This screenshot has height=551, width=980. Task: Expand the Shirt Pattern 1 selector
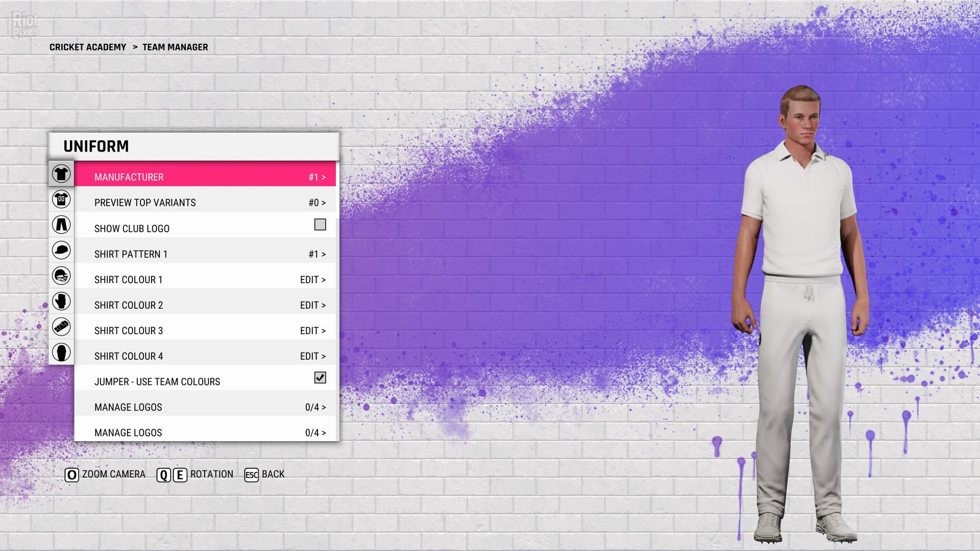204,254
